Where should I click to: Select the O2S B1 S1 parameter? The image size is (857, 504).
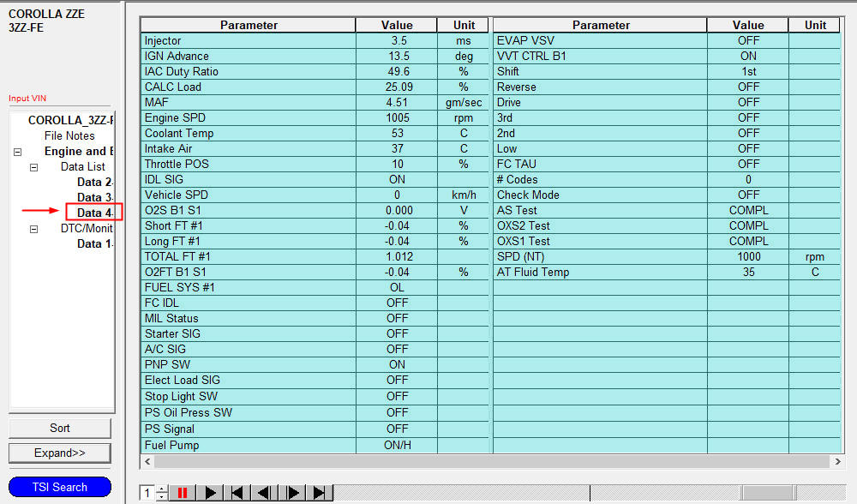pos(249,210)
